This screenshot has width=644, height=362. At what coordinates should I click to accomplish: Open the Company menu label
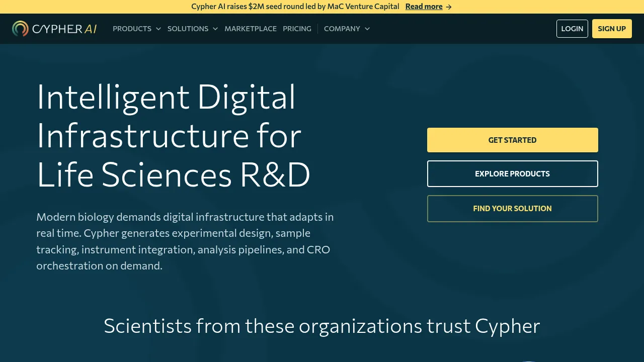click(x=342, y=29)
